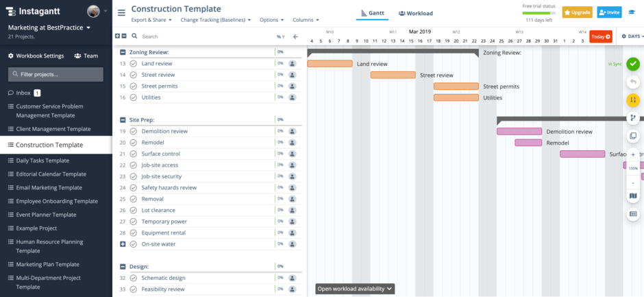
Task: Click the dependencies branch icon
Action: (x=633, y=118)
